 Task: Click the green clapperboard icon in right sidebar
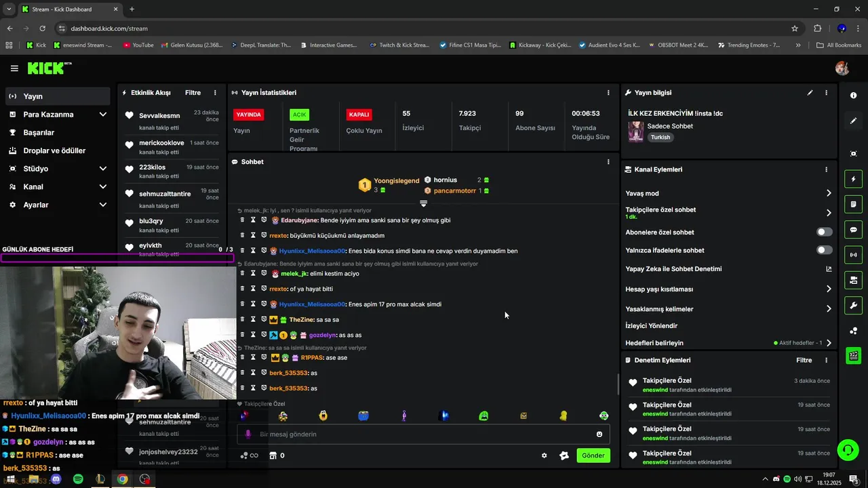click(854, 355)
